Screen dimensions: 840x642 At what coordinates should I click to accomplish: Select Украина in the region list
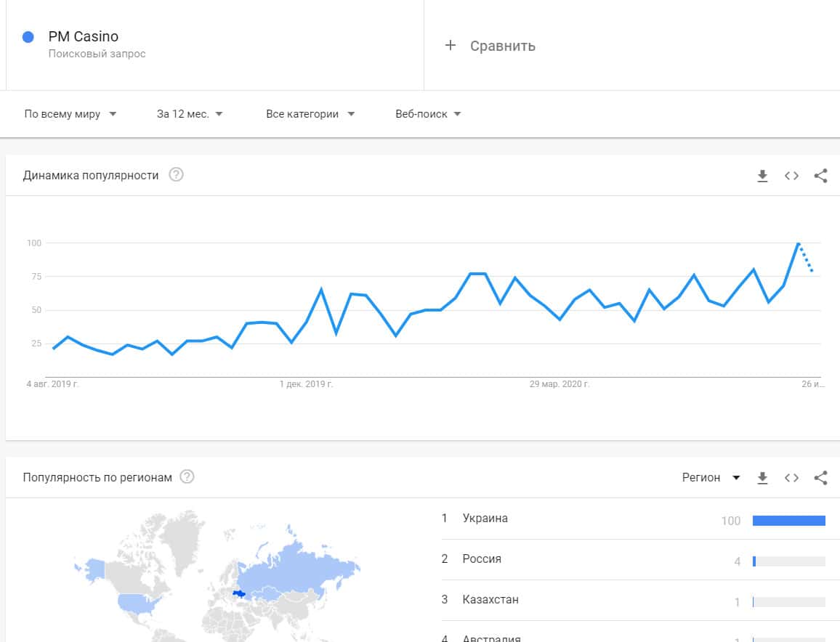485,519
